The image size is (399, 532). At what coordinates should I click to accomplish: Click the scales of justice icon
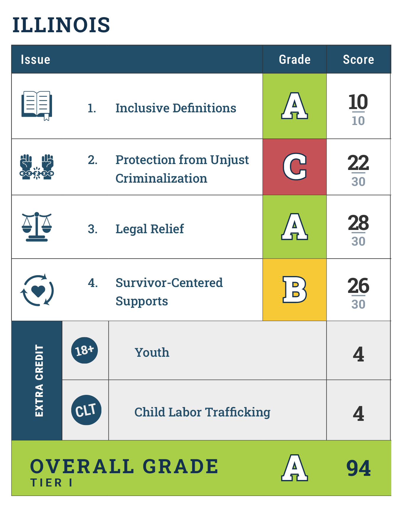(37, 227)
